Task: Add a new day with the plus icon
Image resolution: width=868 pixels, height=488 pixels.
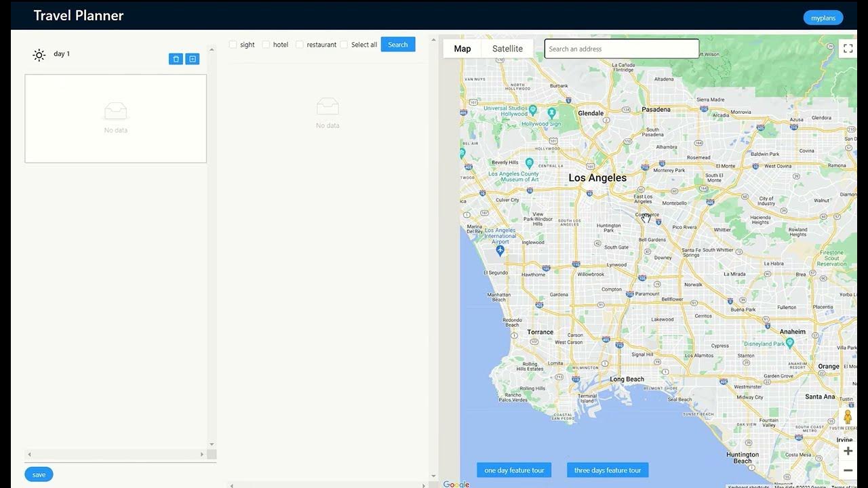Action: 193,59
